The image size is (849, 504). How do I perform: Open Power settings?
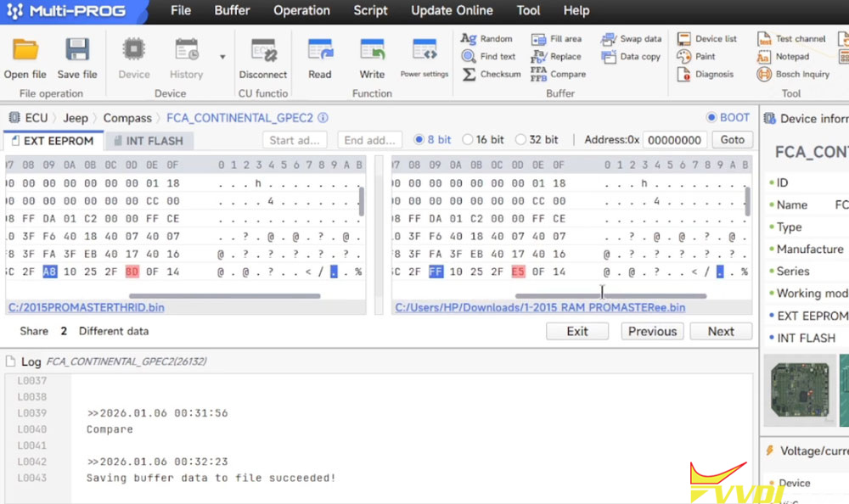pyautogui.click(x=424, y=51)
